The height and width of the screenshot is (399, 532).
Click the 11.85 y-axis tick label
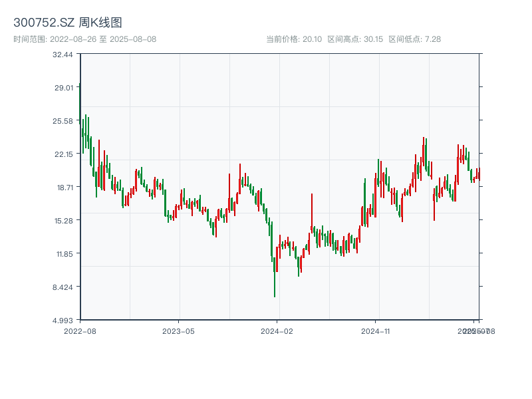(63, 254)
